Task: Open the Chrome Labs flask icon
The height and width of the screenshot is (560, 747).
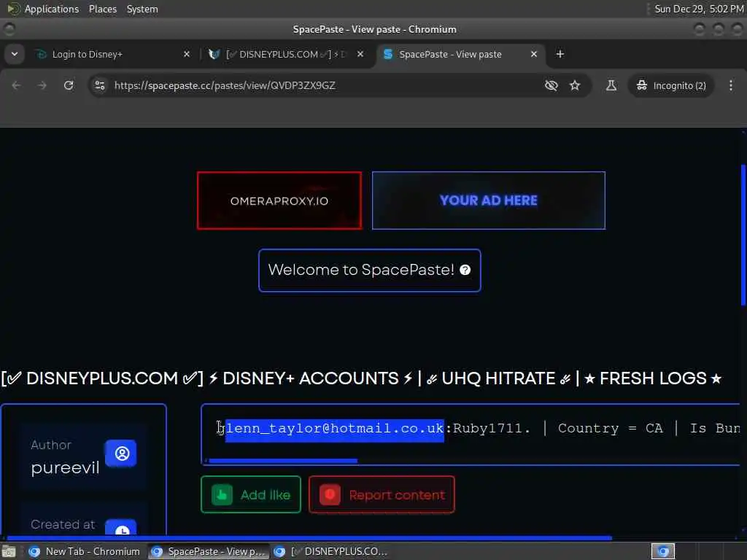Action: [x=611, y=85]
